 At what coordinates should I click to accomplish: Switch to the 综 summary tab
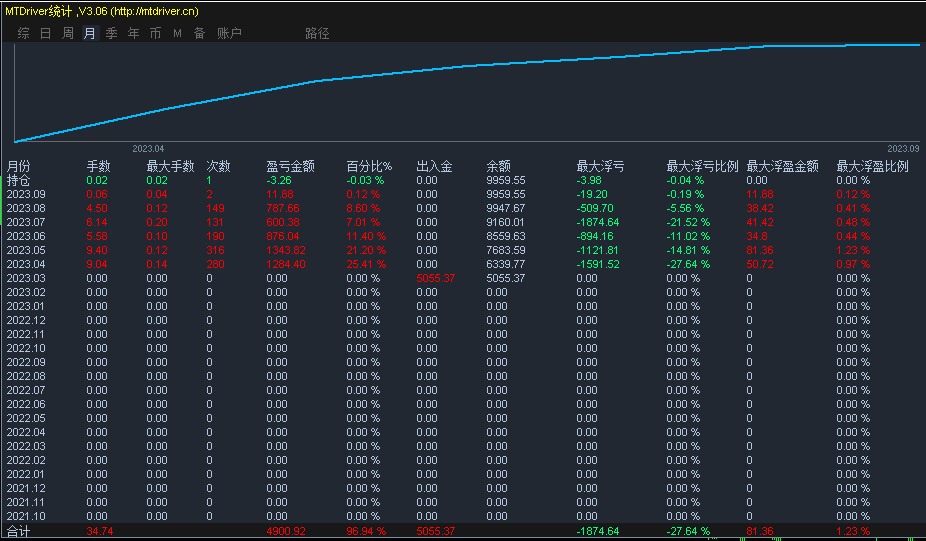point(23,33)
